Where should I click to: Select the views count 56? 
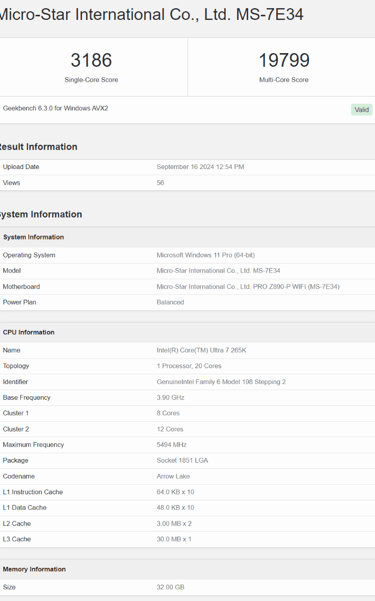[160, 183]
